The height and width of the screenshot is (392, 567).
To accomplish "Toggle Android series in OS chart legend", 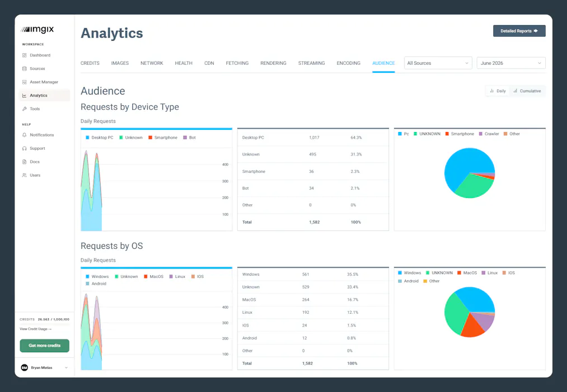I will [x=96, y=284].
